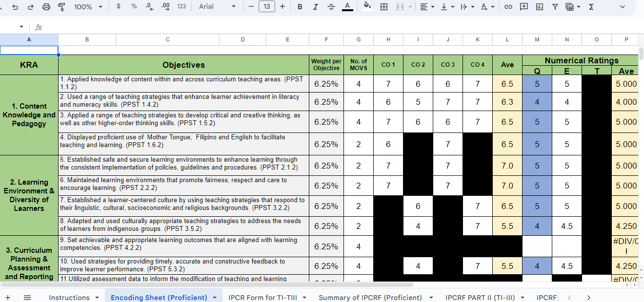Select objective 4 Mother Tongue cell
Viewport: 644px width, 302px height.
[184, 144]
